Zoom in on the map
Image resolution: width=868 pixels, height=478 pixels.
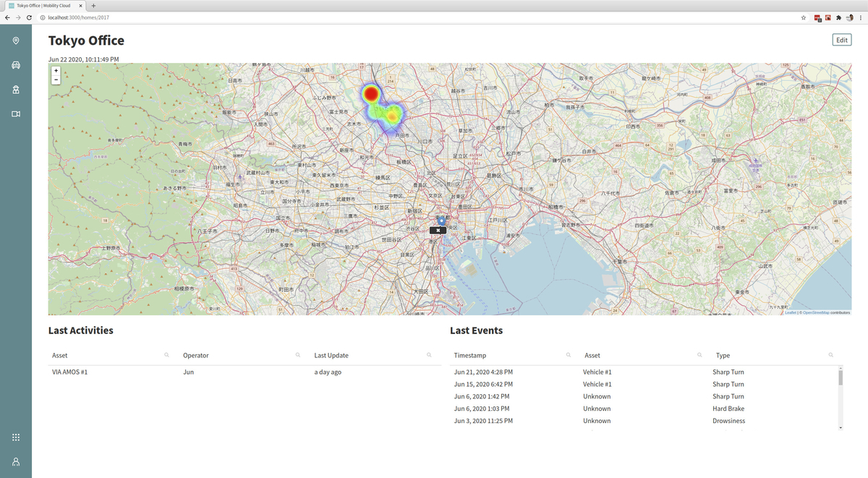(56, 71)
